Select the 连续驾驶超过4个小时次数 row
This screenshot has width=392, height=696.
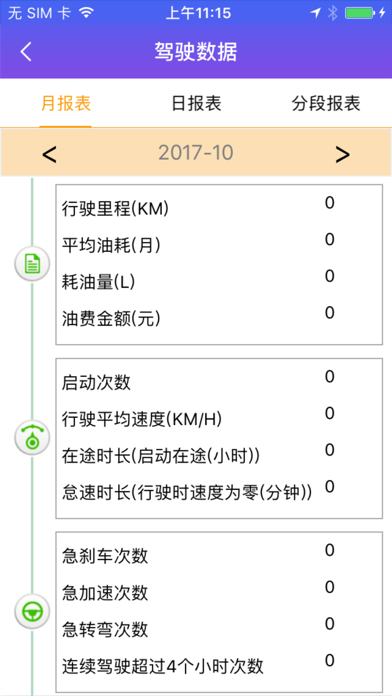(219, 664)
